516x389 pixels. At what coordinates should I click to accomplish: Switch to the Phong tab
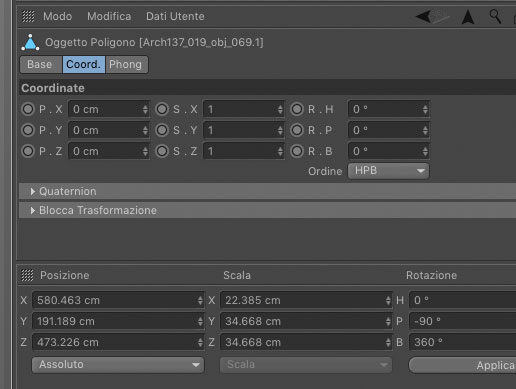point(127,64)
